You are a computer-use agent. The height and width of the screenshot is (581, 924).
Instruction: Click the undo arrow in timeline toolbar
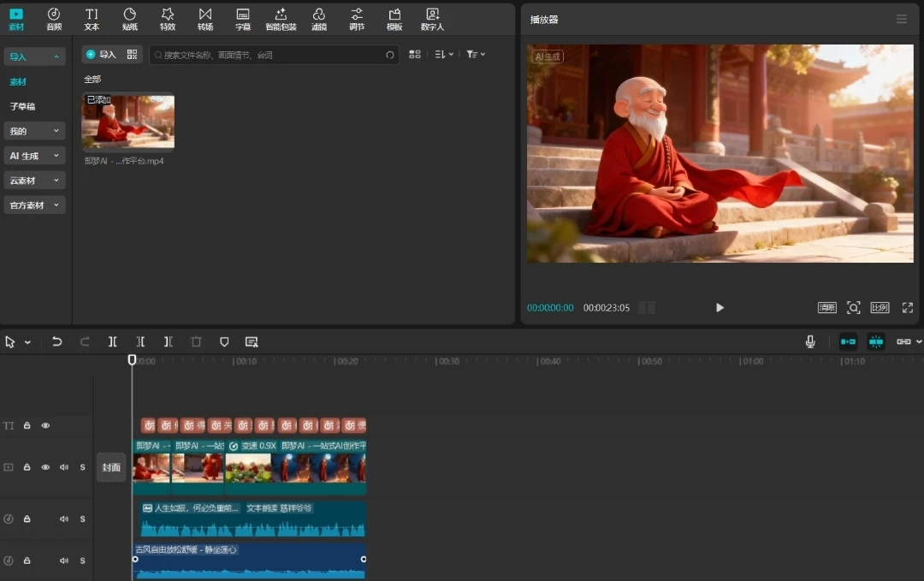56,341
